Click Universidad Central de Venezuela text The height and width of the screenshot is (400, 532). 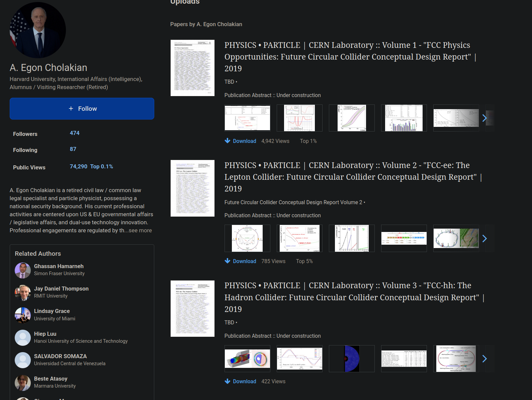coord(70,364)
